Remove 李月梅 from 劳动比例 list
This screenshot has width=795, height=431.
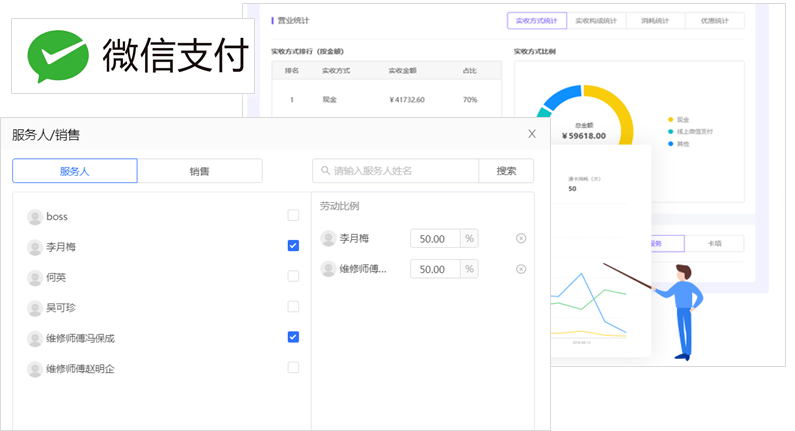coord(521,238)
